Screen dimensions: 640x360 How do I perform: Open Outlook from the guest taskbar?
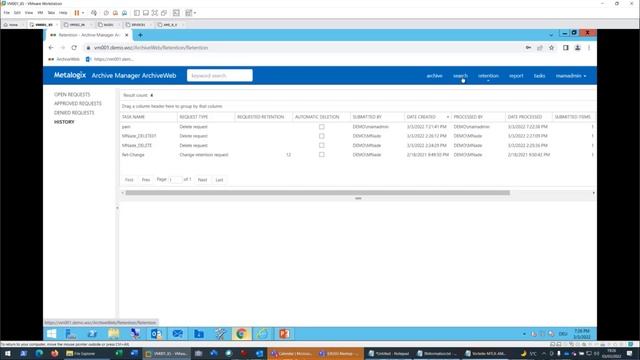(156, 334)
